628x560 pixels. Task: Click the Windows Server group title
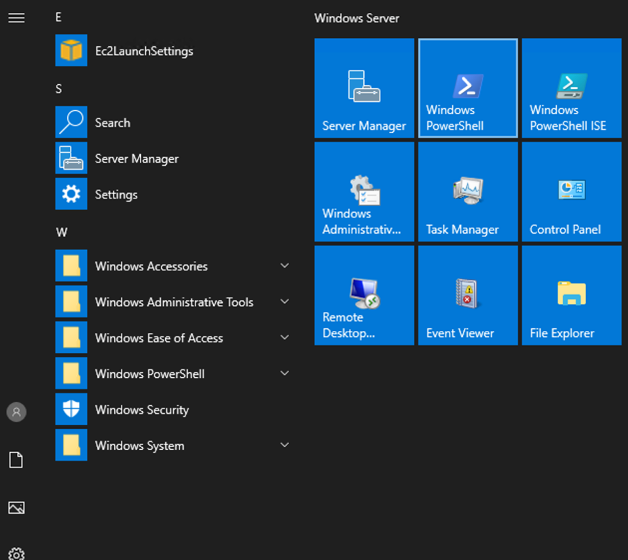click(356, 18)
